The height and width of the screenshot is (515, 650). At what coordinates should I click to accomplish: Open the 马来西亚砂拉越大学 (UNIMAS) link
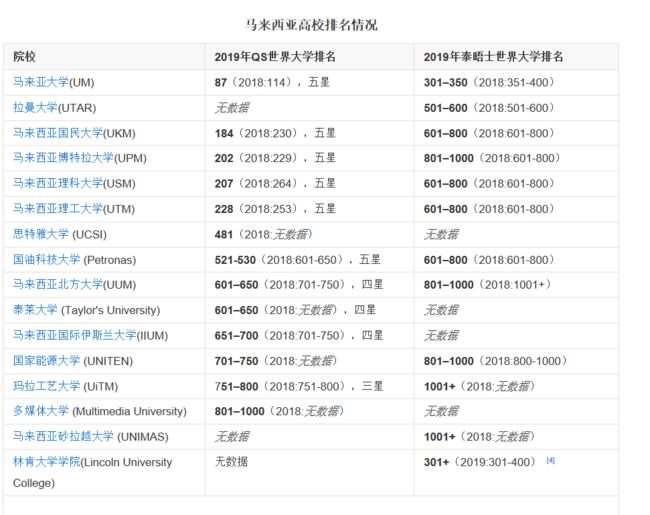63,436
